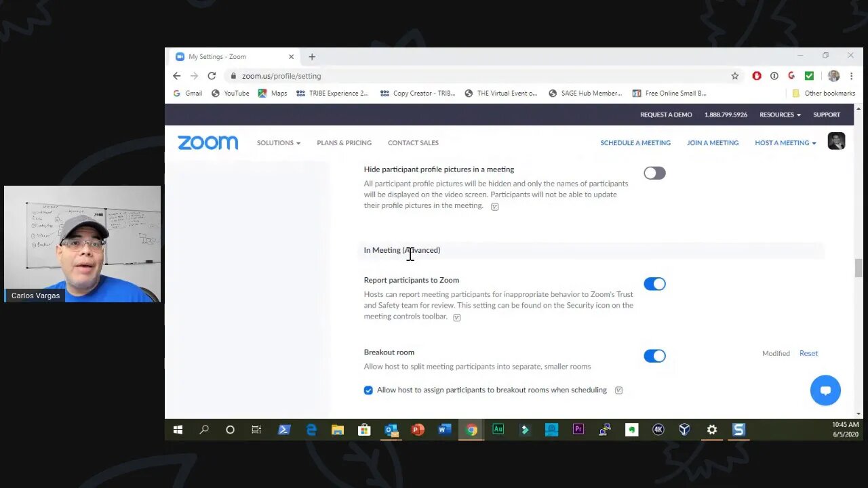This screenshot has height=488, width=868.
Task: Open Outlook from the taskbar
Action: point(391,430)
